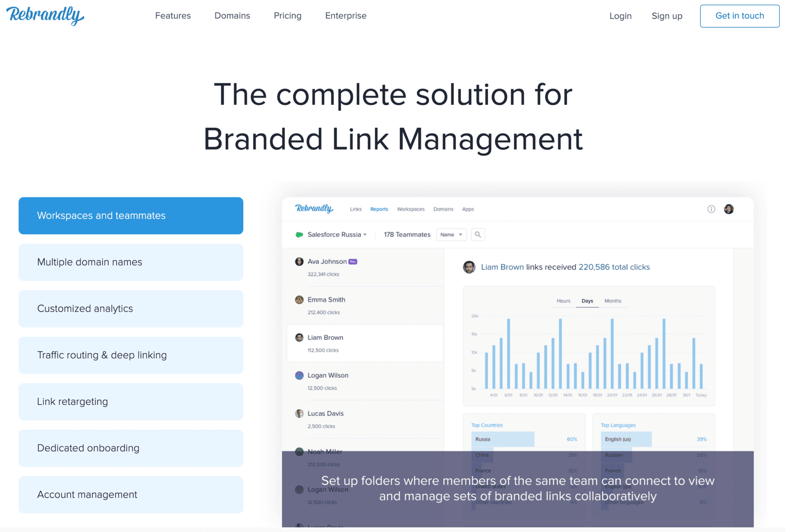Viewport: 786px width, 532px height.
Task: Open the user avatar in dashboard header
Action: click(728, 209)
